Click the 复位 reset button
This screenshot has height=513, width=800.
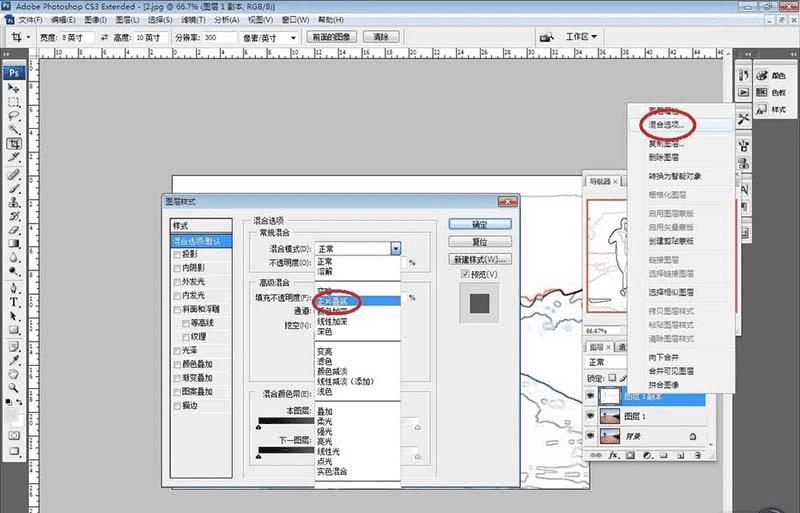coord(480,241)
